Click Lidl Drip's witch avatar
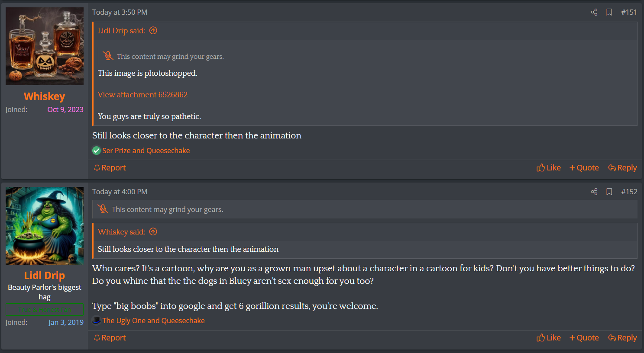This screenshot has width=644, height=353. coord(45,226)
